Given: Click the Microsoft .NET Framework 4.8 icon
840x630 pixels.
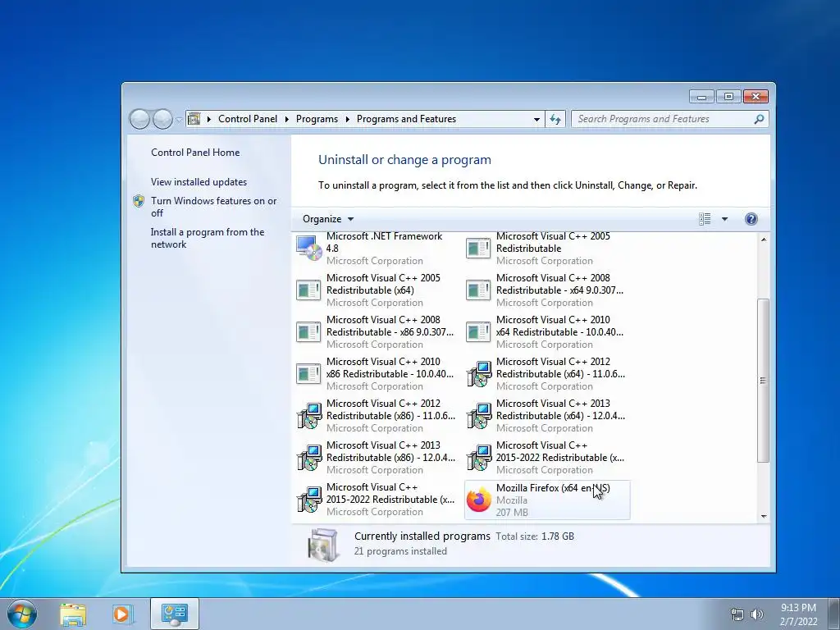Looking at the screenshot, I should click(309, 248).
